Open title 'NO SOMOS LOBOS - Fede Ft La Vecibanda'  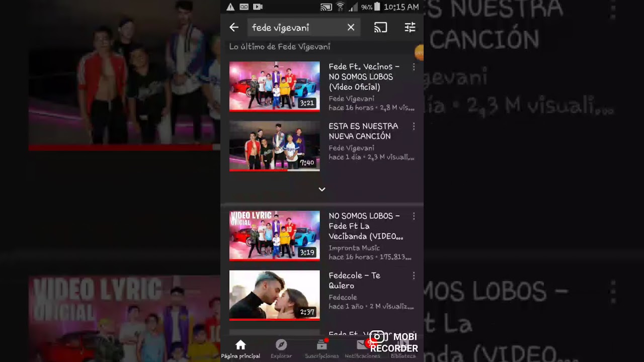click(x=366, y=226)
